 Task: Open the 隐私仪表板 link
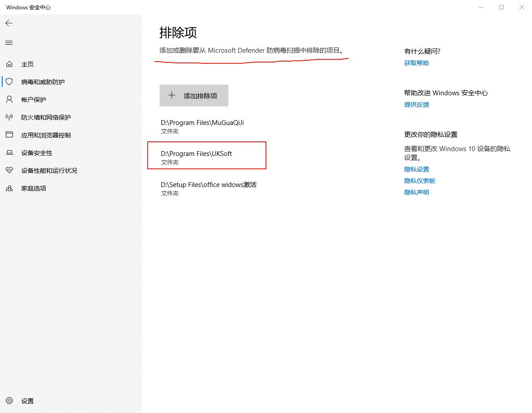tap(419, 181)
